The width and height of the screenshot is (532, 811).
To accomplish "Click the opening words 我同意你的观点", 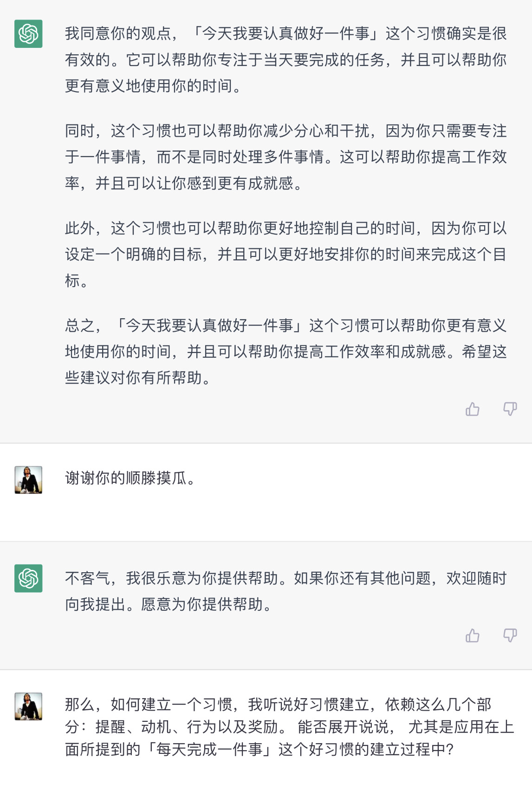I will 118,34.
